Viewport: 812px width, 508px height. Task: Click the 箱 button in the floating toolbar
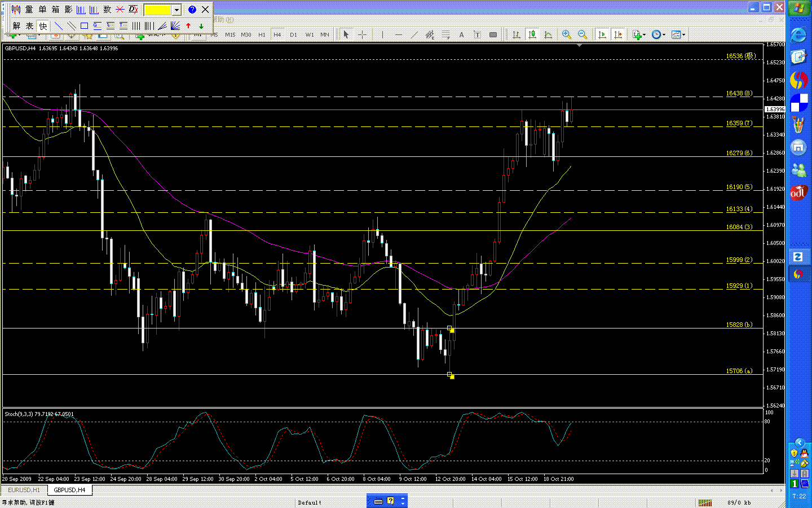(55, 10)
